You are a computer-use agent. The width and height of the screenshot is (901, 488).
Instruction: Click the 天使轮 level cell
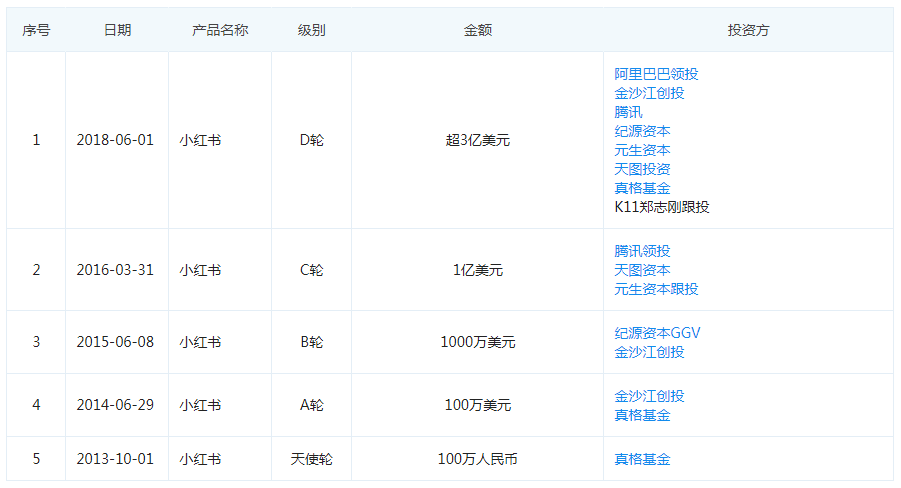311,459
